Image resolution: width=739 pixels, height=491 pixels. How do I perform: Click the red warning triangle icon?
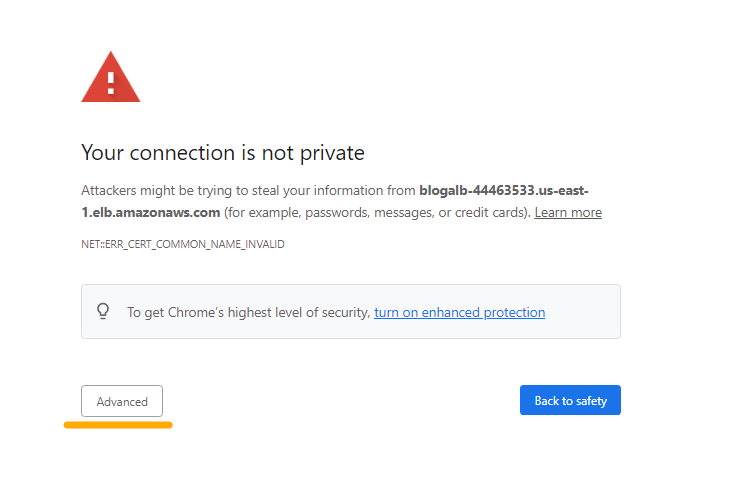click(111, 77)
